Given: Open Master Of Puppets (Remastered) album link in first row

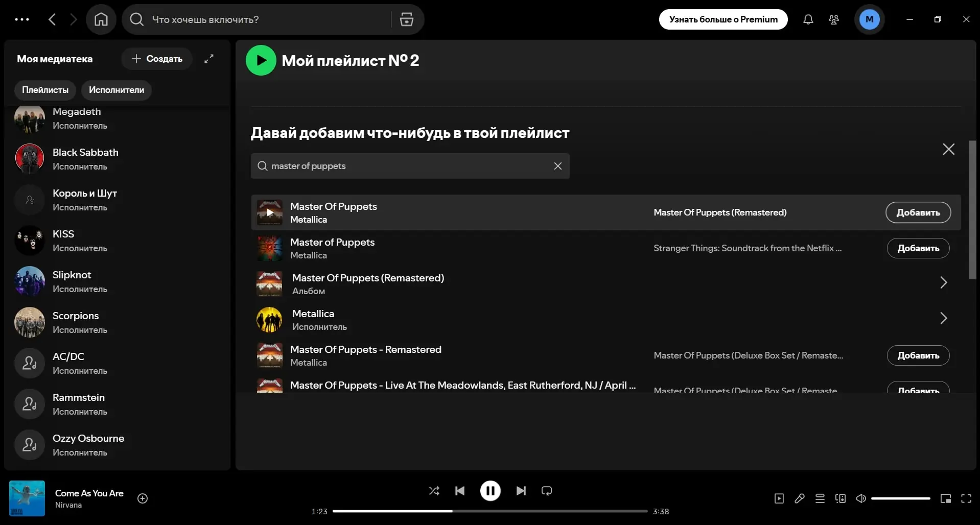Looking at the screenshot, I should click(720, 212).
